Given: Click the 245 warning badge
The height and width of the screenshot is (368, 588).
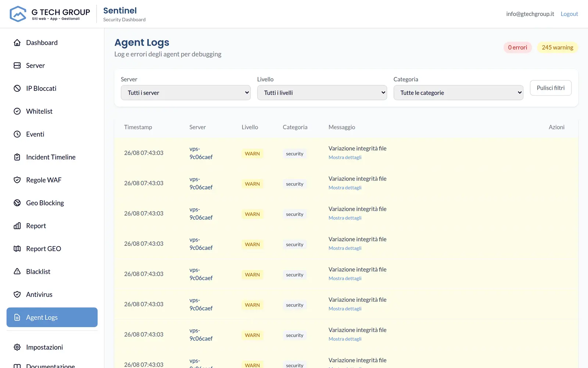Looking at the screenshot, I should [x=557, y=47].
